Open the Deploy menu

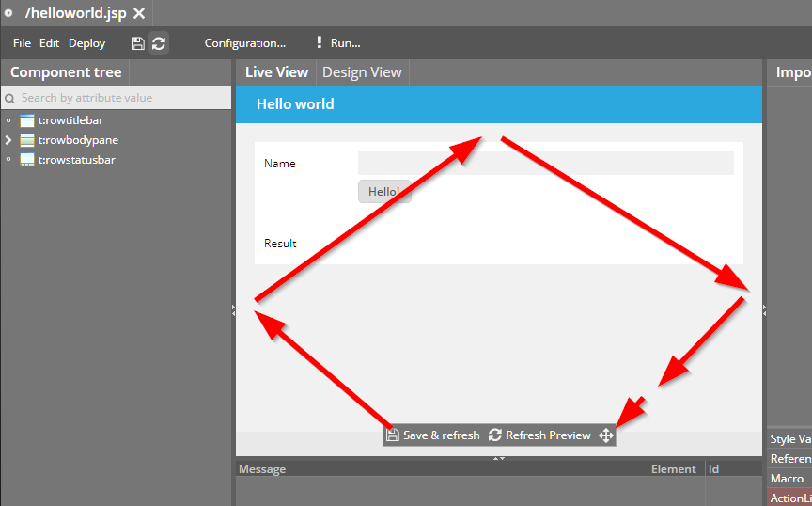pos(86,43)
